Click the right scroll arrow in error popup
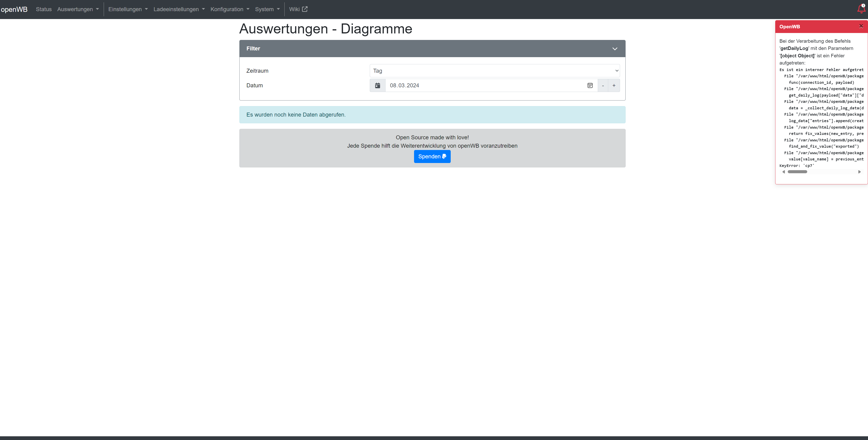868x440 pixels. click(859, 172)
